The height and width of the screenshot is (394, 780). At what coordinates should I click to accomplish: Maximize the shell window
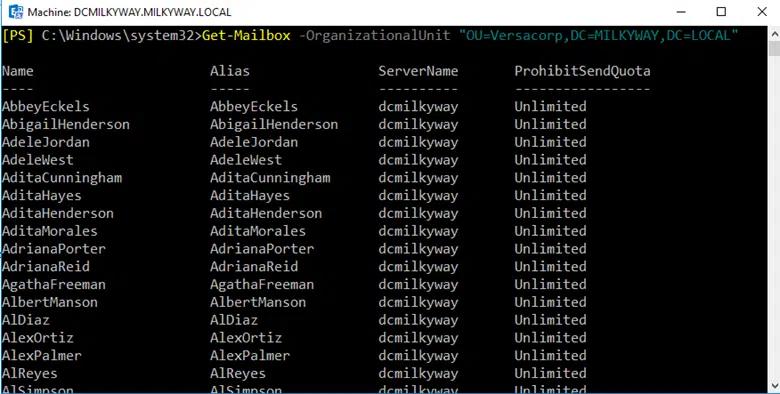point(721,11)
